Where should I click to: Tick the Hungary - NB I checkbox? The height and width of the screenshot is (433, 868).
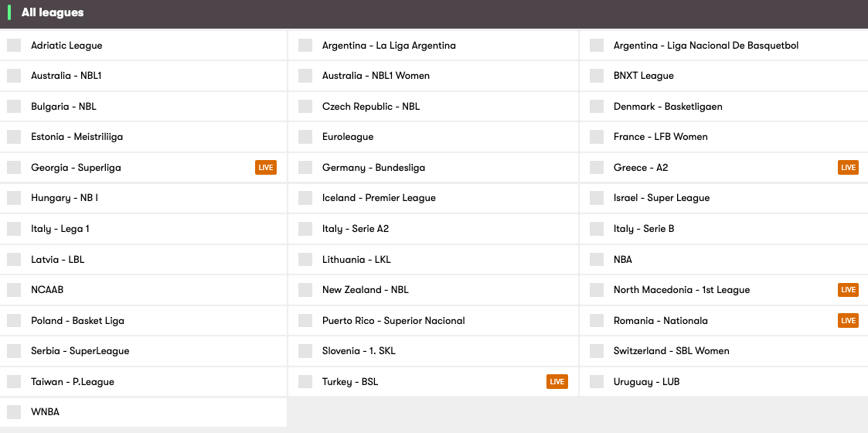pyautogui.click(x=14, y=198)
